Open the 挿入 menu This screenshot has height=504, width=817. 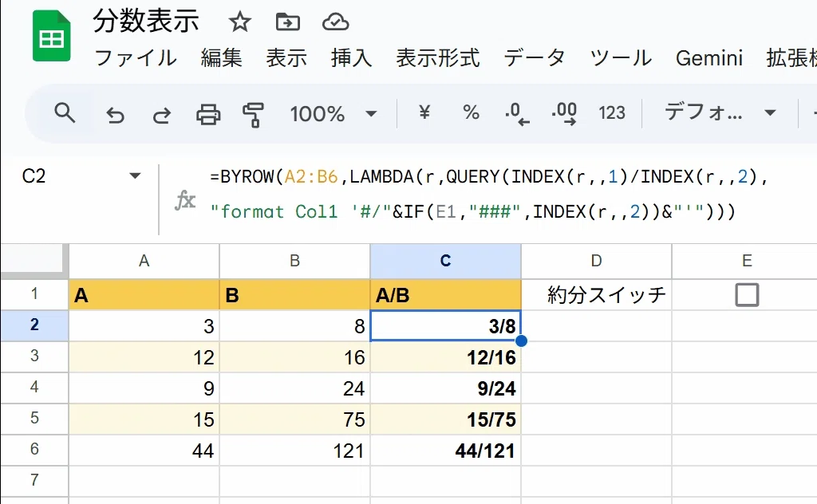[x=351, y=57]
